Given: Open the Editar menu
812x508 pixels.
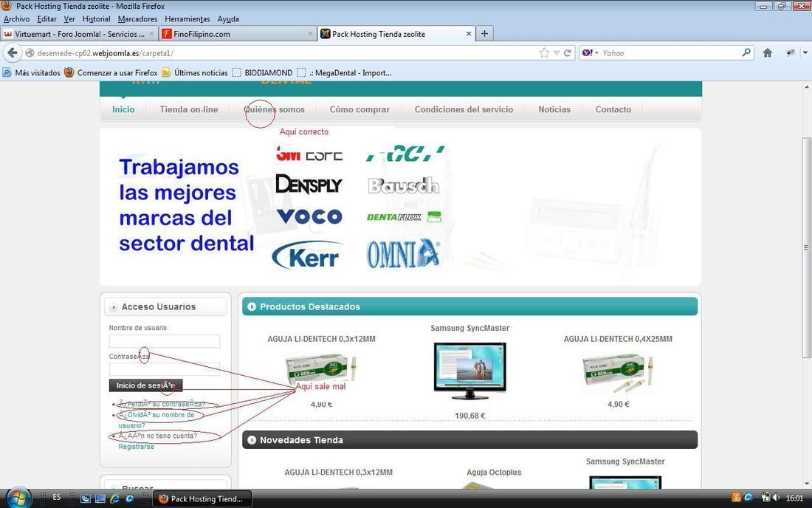Looking at the screenshot, I should (x=47, y=19).
